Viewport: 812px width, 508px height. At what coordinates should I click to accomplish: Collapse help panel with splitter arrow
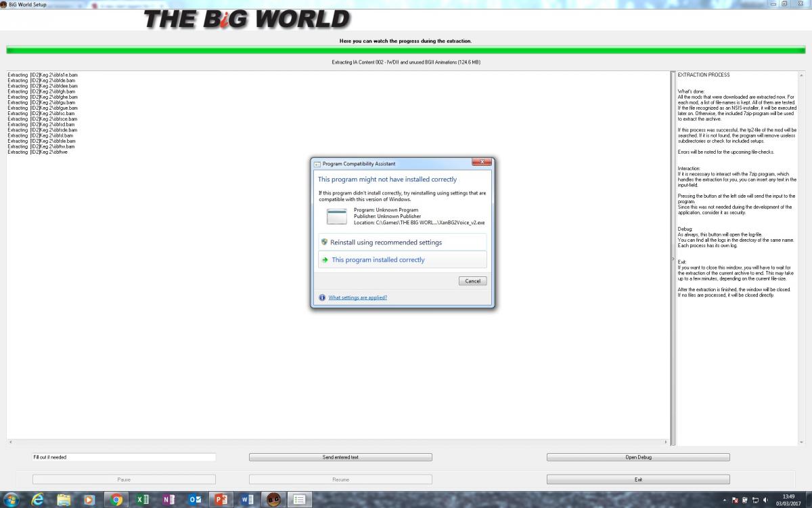673,259
